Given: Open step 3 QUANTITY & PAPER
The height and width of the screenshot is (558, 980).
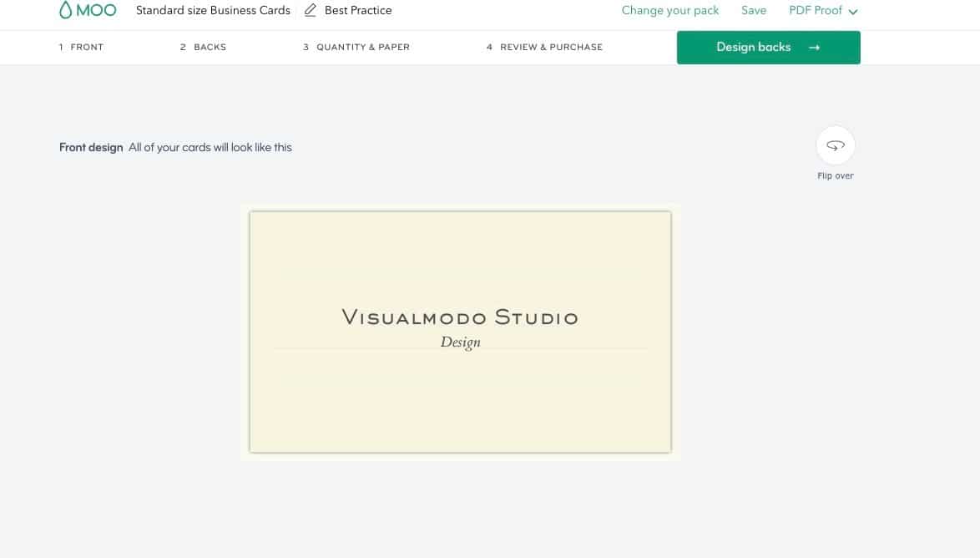Looking at the screenshot, I should tap(356, 47).
